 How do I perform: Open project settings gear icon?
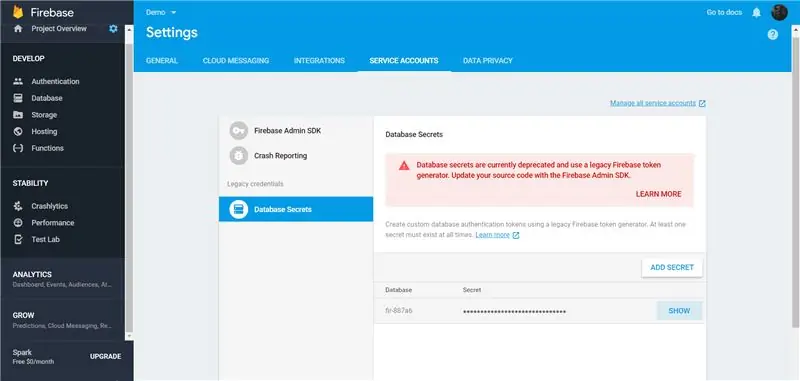tap(113, 29)
